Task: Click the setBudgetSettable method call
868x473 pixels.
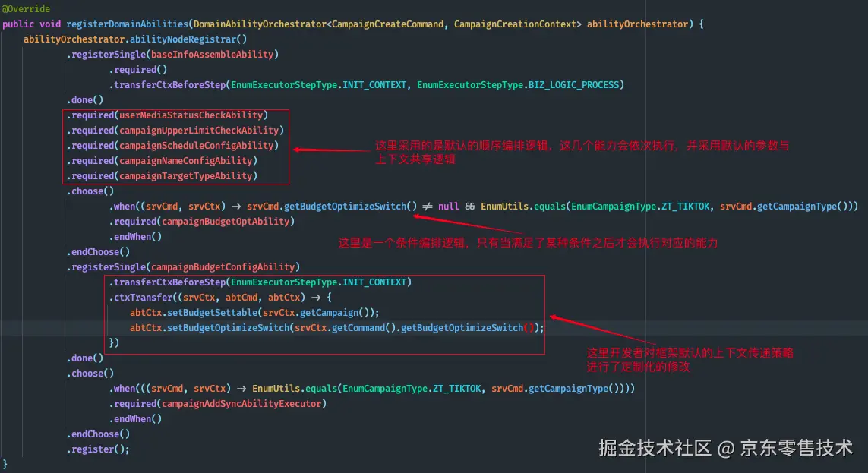Action: coord(213,313)
